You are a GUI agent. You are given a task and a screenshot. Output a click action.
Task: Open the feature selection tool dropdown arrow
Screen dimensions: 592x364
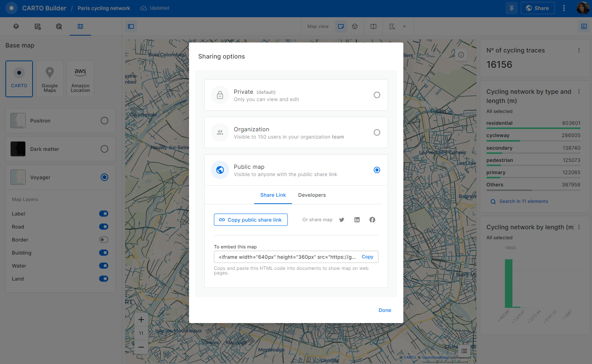404,26
